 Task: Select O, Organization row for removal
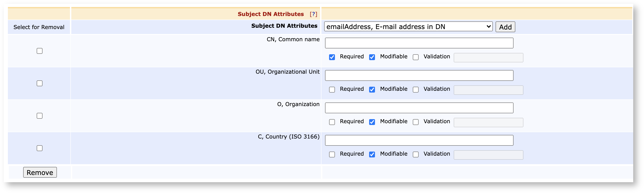[40, 116]
